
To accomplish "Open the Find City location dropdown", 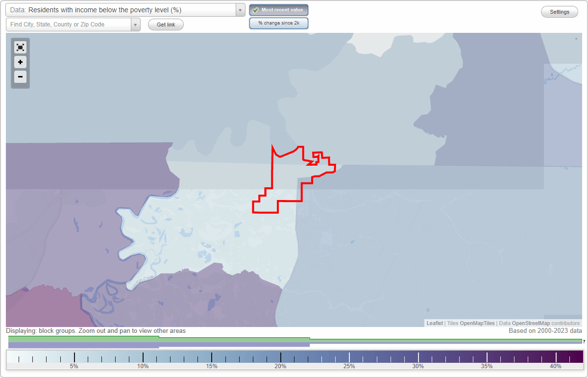I will (x=136, y=24).
